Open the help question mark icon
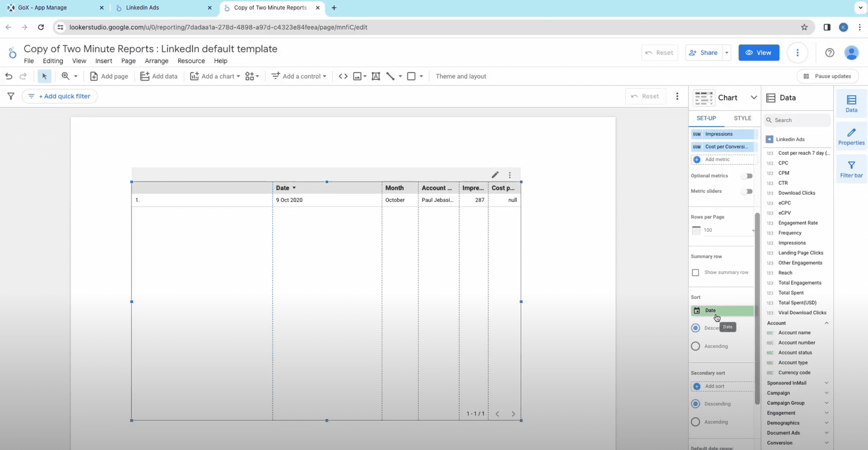The height and width of the screenshot is (450, 868). 830,53
